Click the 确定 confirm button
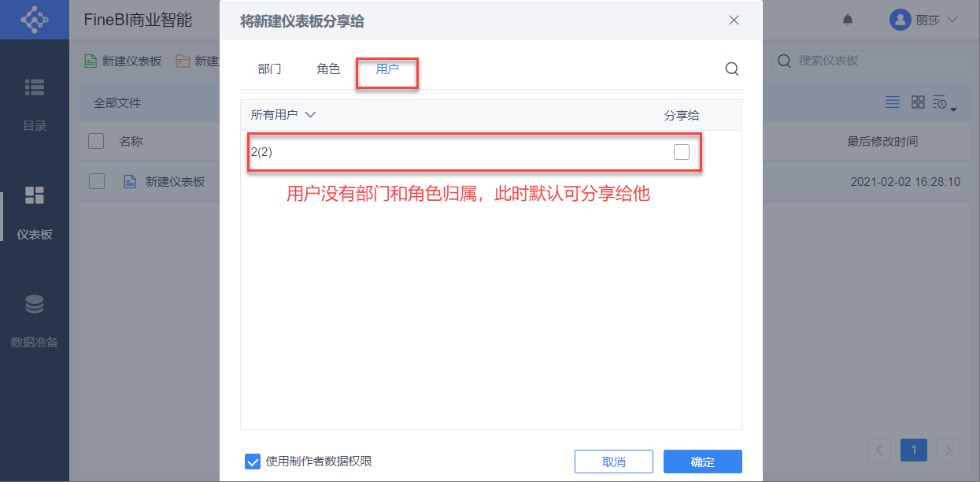980x482 pixels. (703, 462)
